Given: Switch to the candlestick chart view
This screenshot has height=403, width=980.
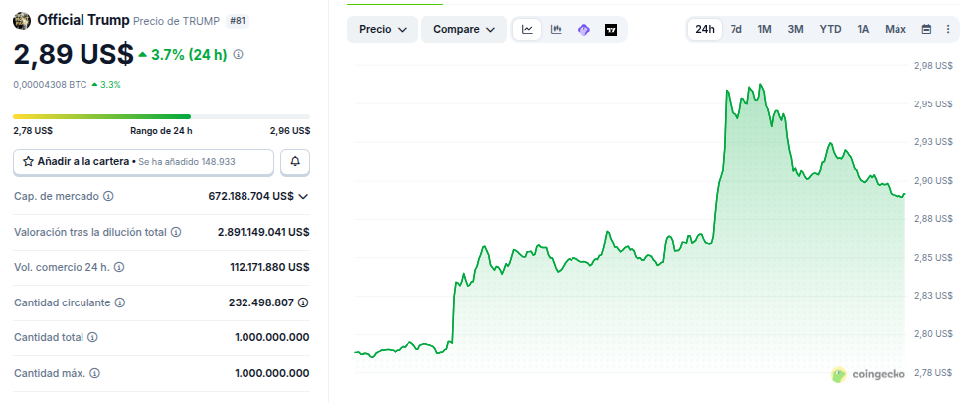Looking at the screenshot, I should click(x=555, y=30).
